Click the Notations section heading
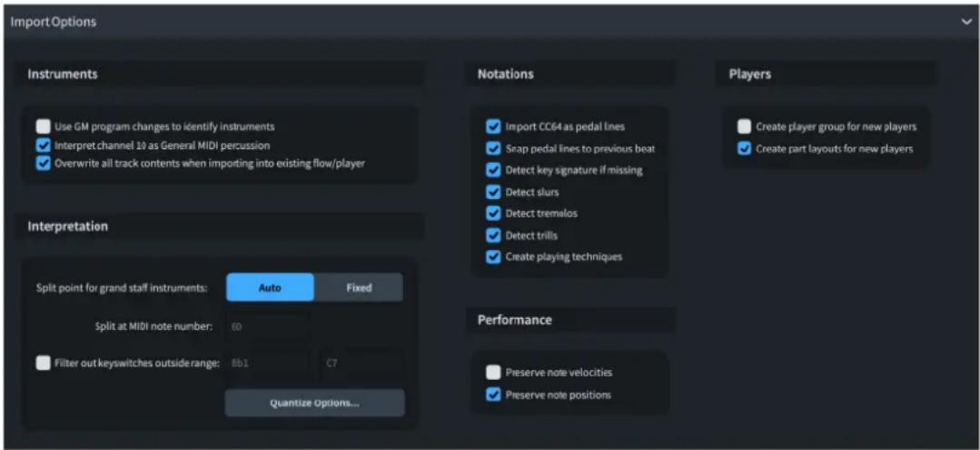This screenshot has width=980, height=450. [x=506, y=74]
